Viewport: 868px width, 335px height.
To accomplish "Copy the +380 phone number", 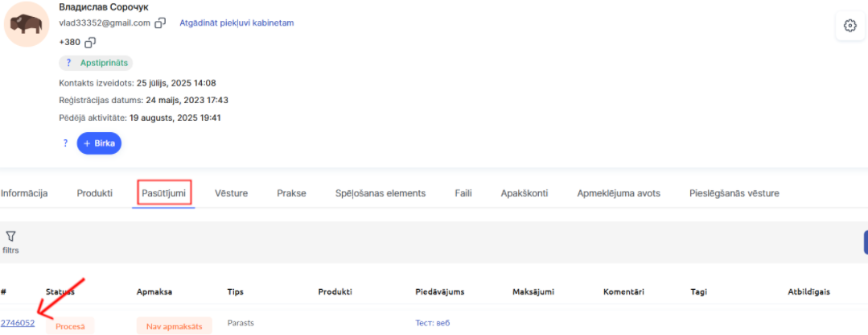I will coord(90,42).
